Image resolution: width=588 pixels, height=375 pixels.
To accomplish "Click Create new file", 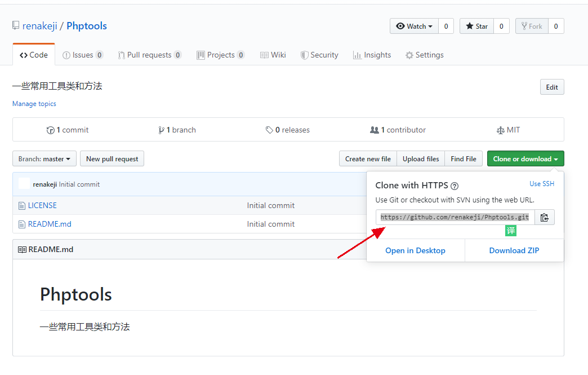I will (x=368, y=159).
